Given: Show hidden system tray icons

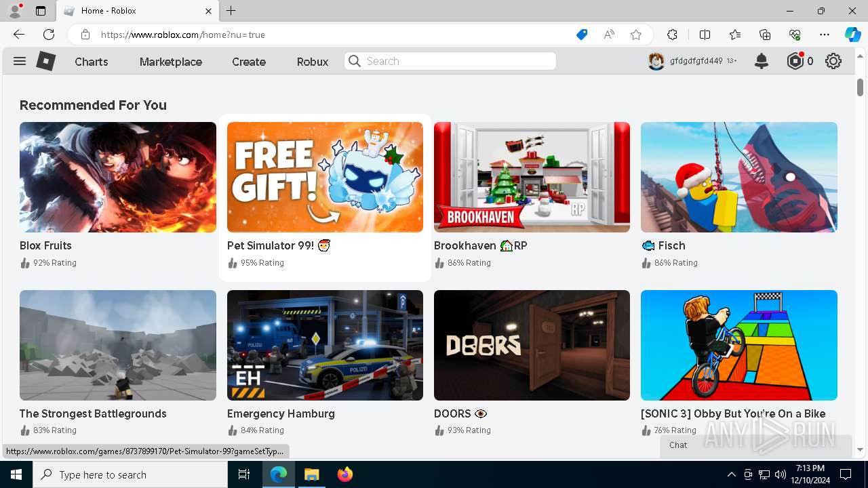Looking at the screenshot, I should 731,474.
